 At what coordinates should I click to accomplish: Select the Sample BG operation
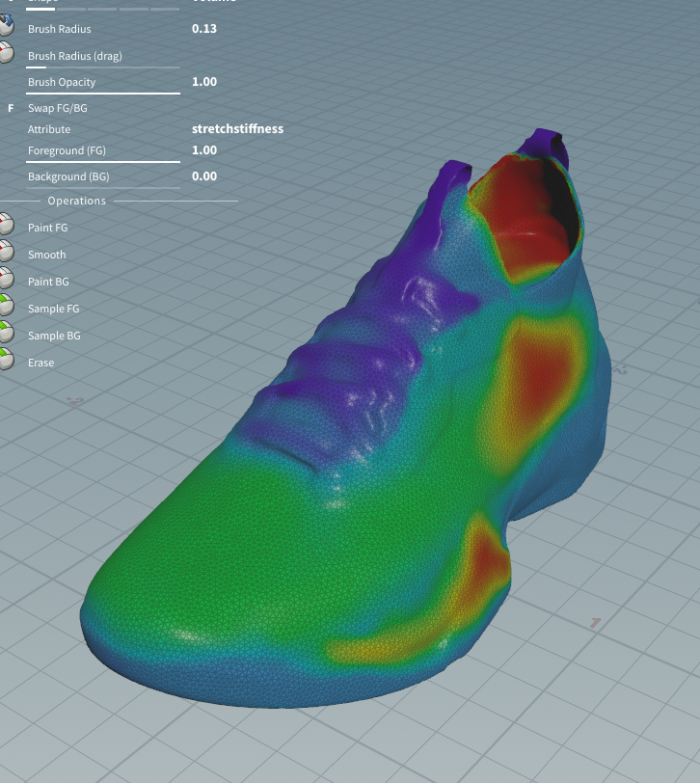[x=54, y=336]
